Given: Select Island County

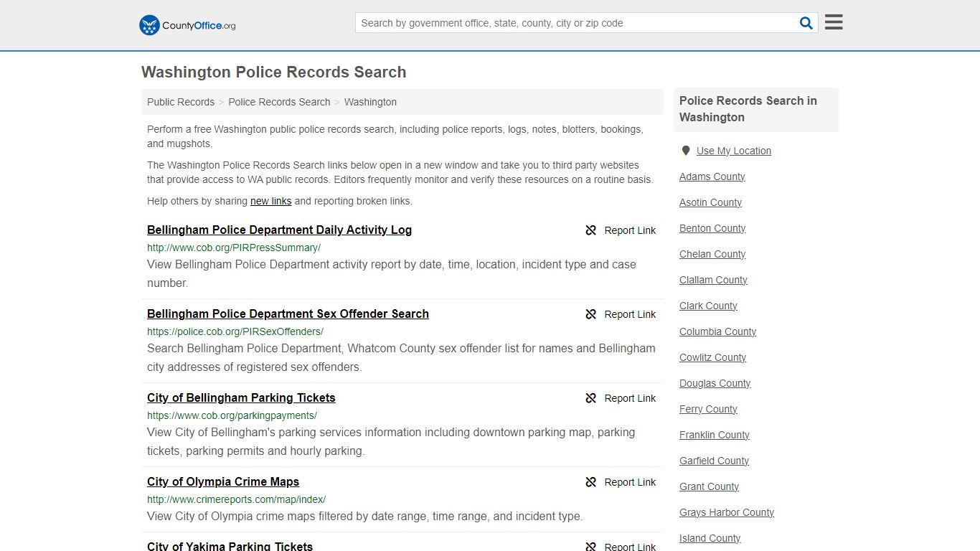Looking at the screenshot, I should [x=710, y=538].
